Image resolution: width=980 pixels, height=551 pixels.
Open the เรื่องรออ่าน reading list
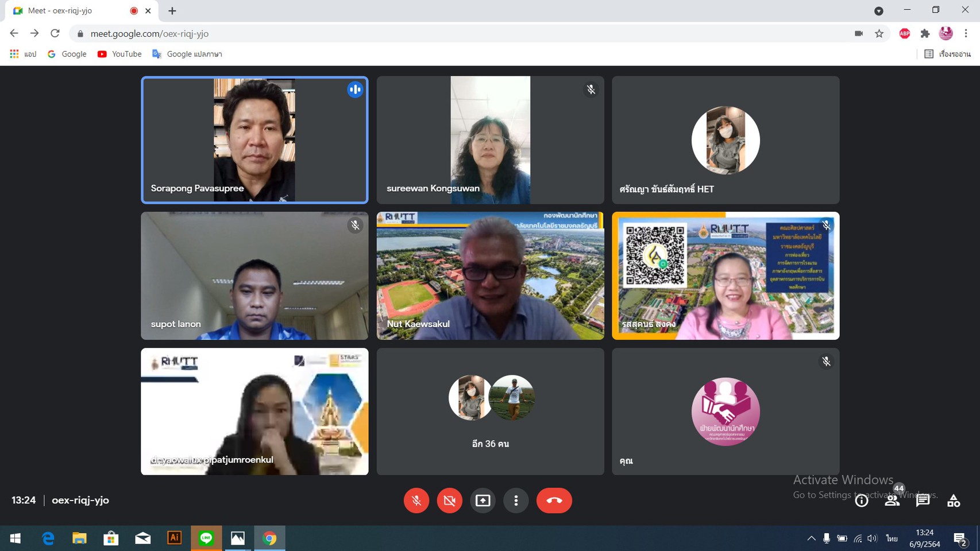pos(948,54)
